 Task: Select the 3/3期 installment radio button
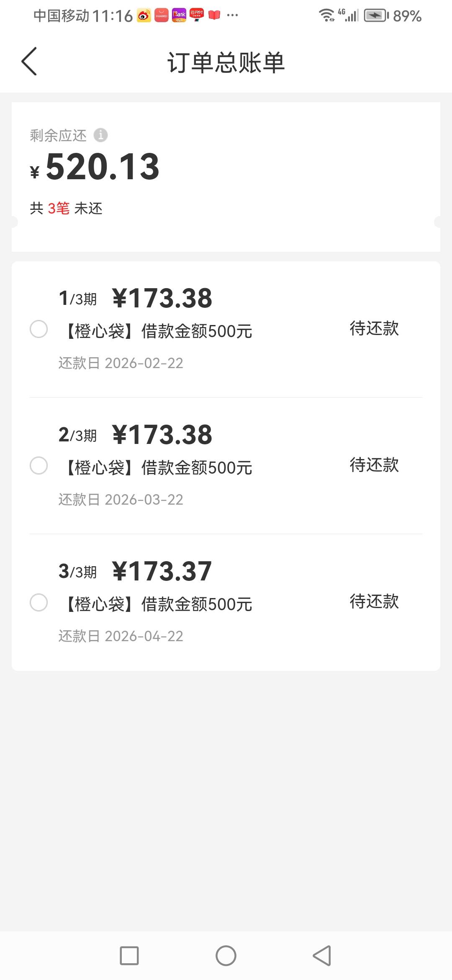point(39,603)
